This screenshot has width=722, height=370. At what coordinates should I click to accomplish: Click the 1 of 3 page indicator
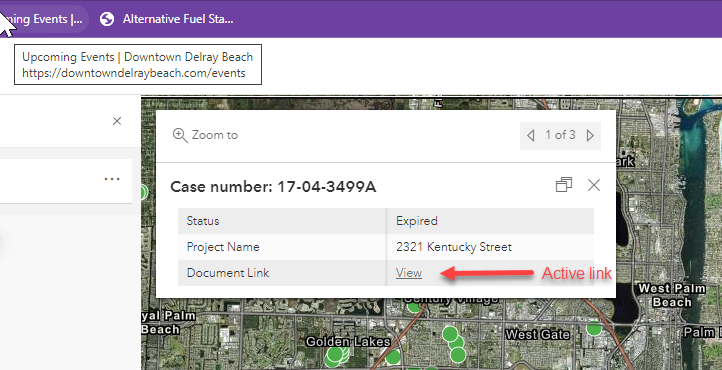pyautogui.click(x=560, y=135)
